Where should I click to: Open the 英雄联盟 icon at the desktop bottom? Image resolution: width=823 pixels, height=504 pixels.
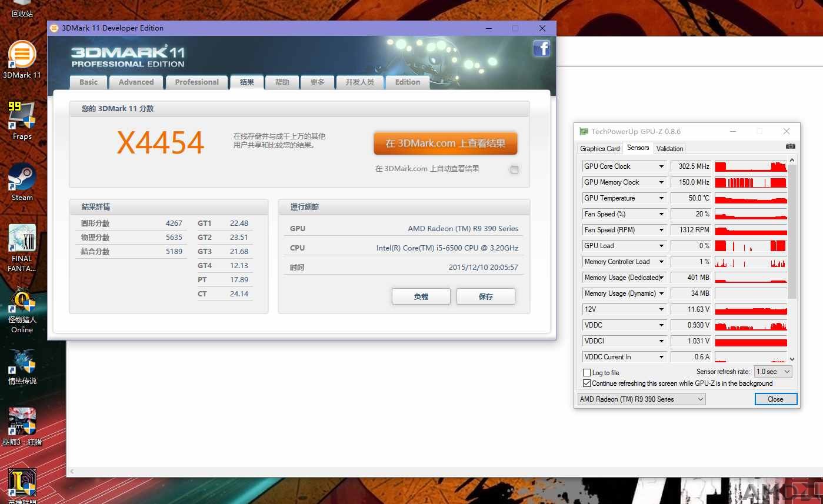(22, 486)
